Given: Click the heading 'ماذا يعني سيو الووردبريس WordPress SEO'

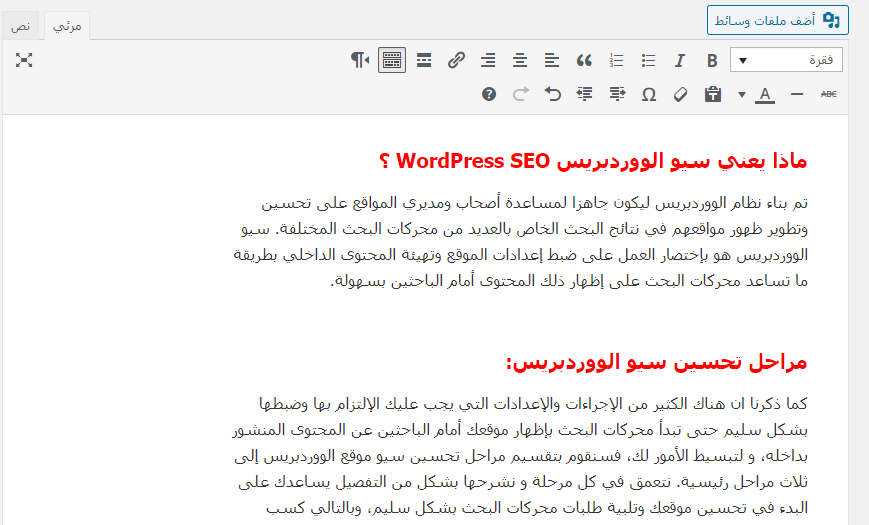Looking at the screenshot, I should tap(593, 161).
